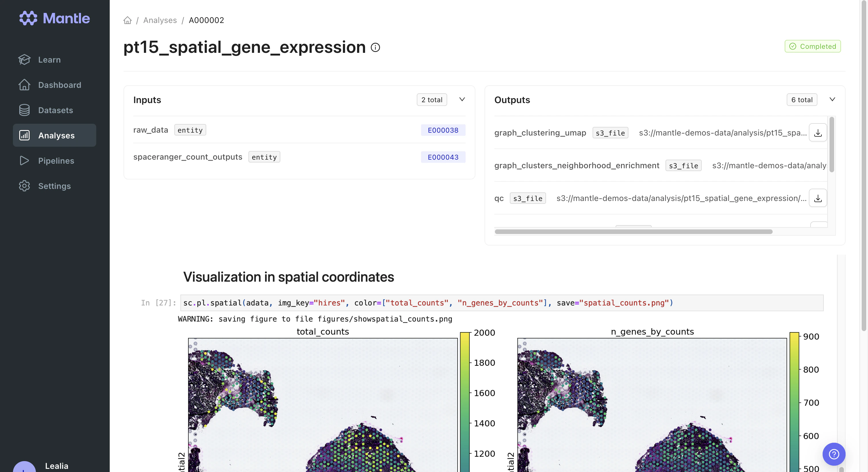Download the graph_clustering_umap output file
The image size is (868, 472).
click(x=817, y=133)
